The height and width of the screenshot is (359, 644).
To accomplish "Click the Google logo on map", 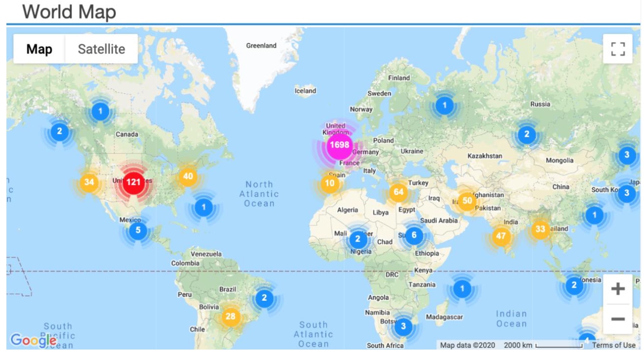I will point(33,340).
